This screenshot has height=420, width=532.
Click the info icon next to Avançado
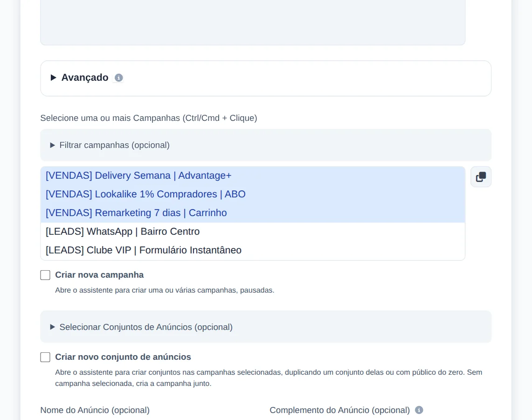[x=118, y=78]
